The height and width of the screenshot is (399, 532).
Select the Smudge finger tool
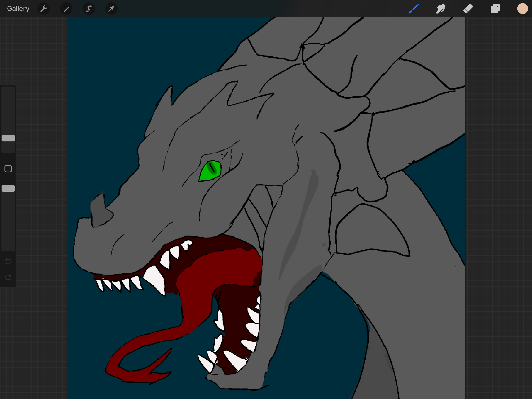point(441,9)
